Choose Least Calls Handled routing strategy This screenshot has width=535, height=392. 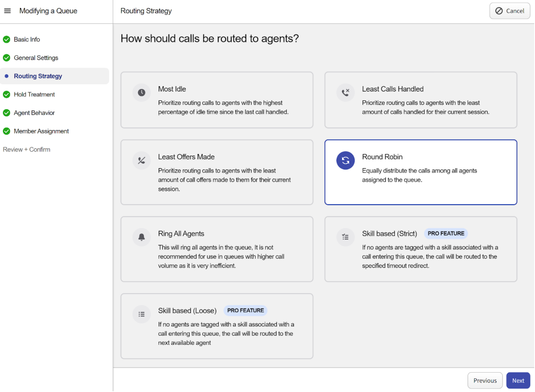[x=421, y=100]
